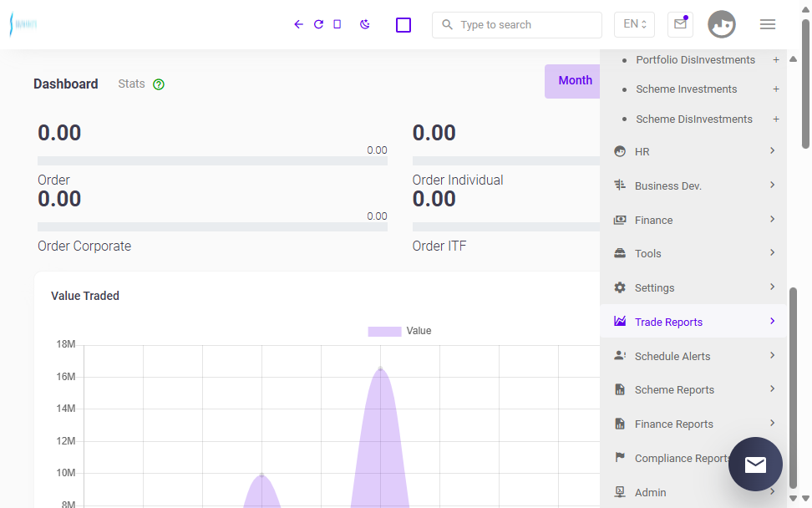This screenshot has width=812, height=508.
Task: Open the EN language dropdown
Action: pos(634,24)
